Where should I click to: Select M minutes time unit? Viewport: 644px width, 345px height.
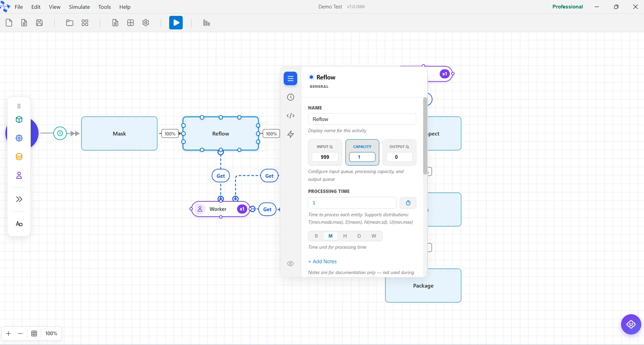(331, 236)
